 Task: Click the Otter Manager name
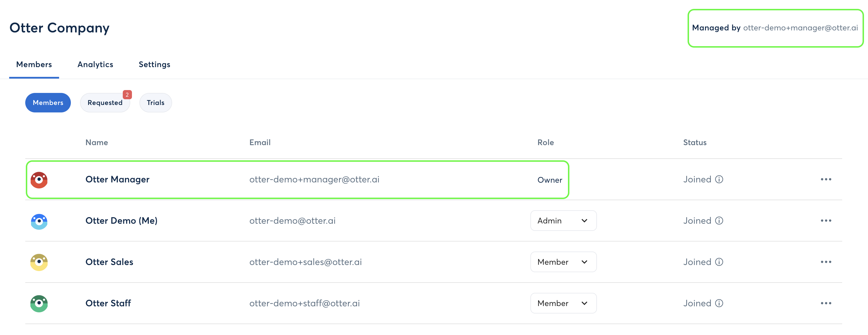pos(117,180)
